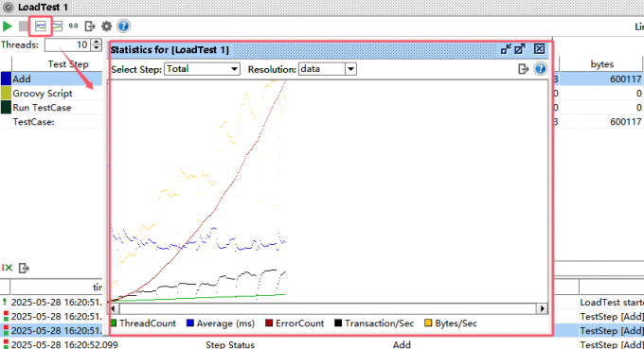Open LoadTest options gear icon

(106, 26)
